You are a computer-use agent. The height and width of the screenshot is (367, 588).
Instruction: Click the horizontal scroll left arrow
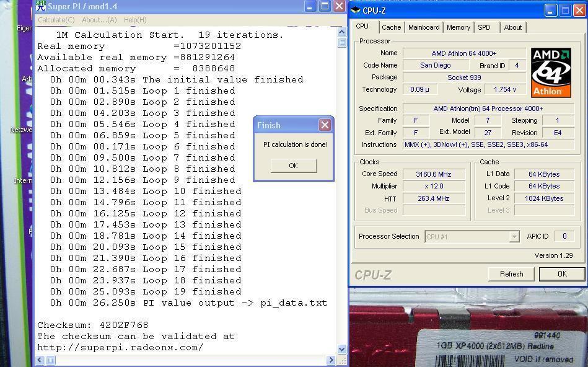(40, 360)
